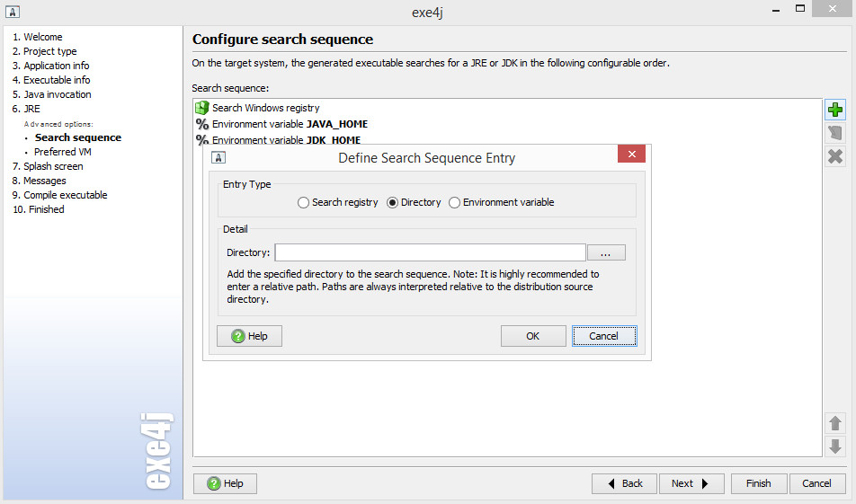Click the percent icon next to JAVA_HOME
The height and width of the screenshot is (504, 856).
pos(202,124)
